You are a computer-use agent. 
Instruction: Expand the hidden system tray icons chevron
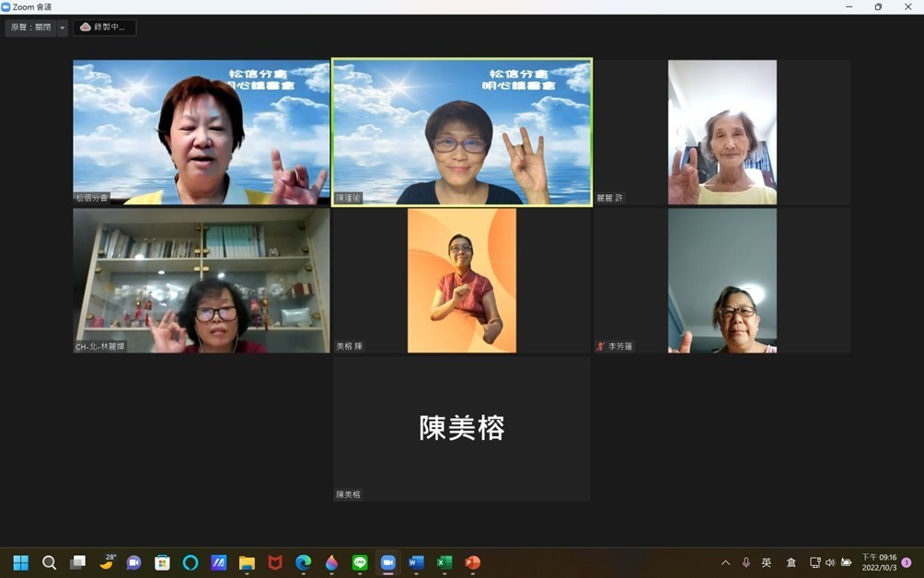(x=725, y=562)
